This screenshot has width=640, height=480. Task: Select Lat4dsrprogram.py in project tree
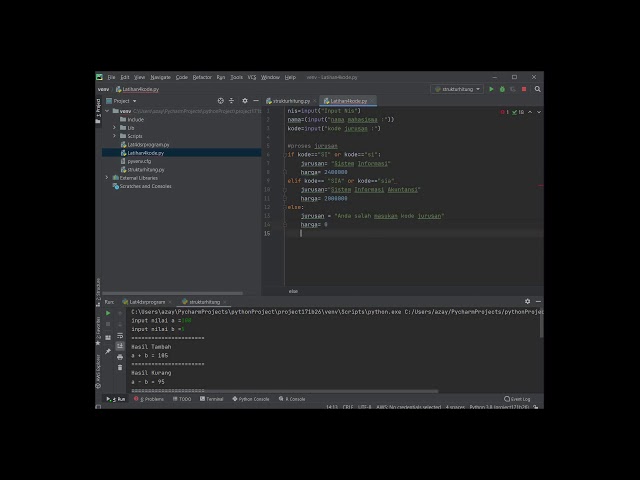[x=148, y=144]
